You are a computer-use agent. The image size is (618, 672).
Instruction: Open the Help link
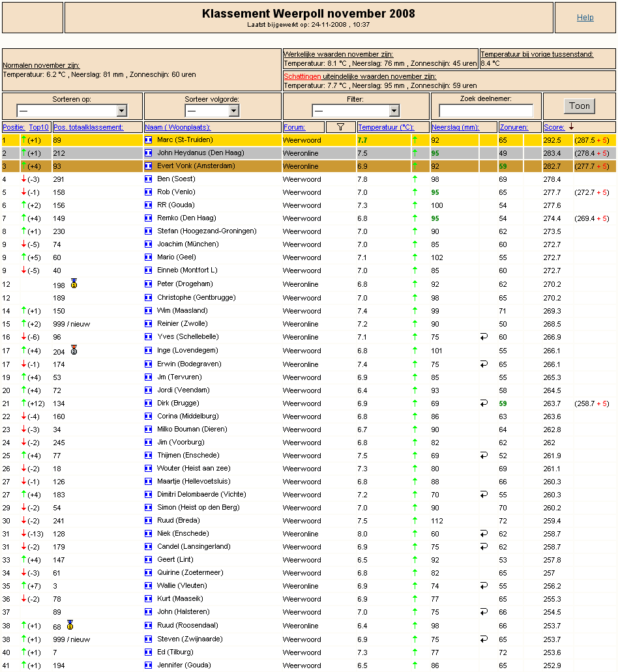click(585, 18)
